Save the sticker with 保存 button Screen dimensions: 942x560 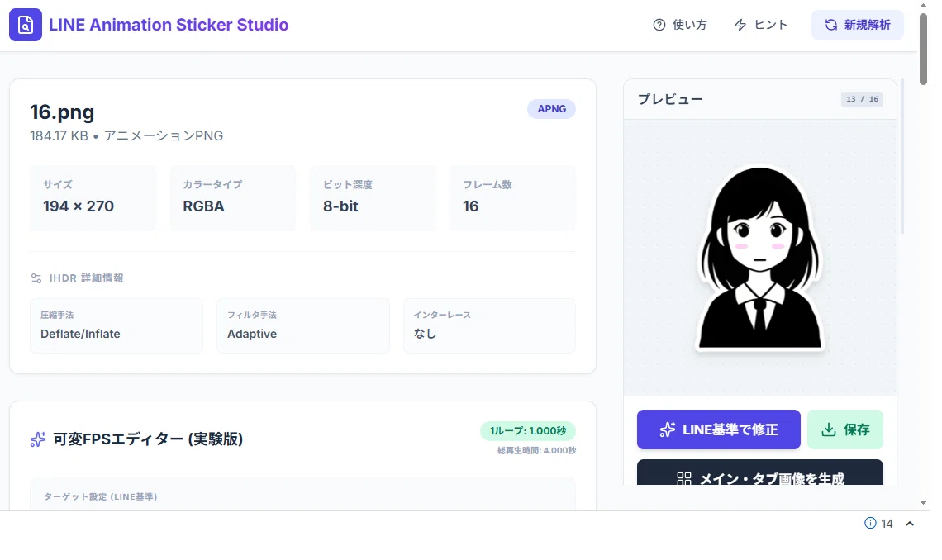coord(845,429)
